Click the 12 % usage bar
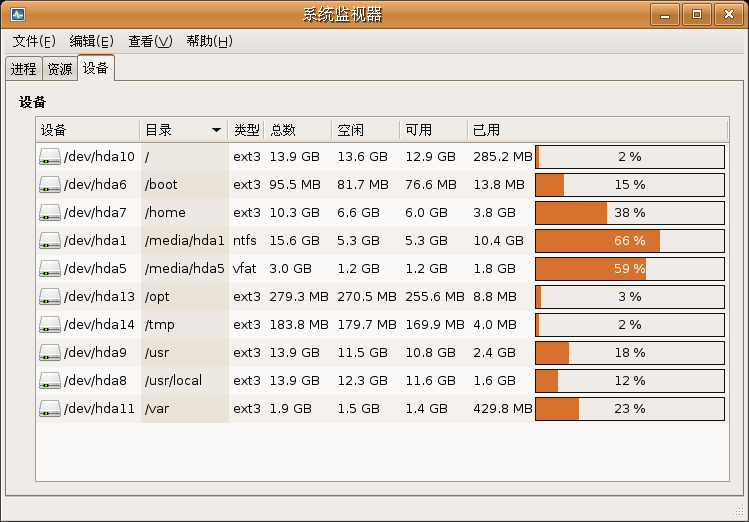This screenshot has width=749, height=522. (x=630, y=381)
